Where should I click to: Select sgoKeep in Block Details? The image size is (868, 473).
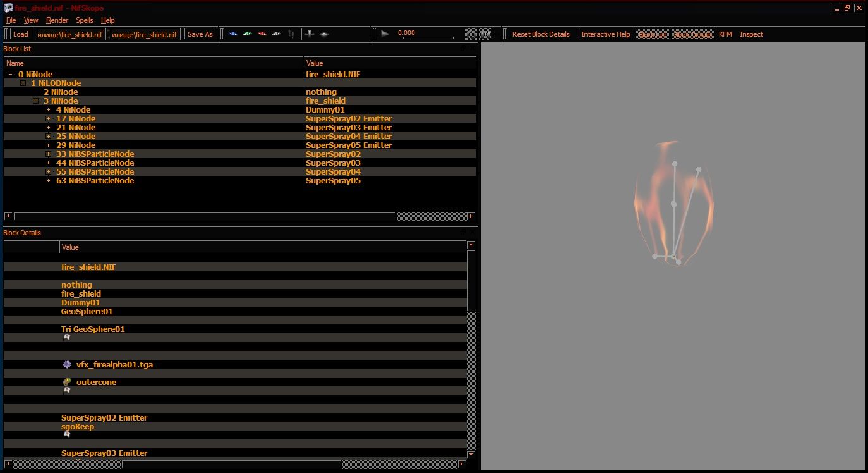coord(78,426)
